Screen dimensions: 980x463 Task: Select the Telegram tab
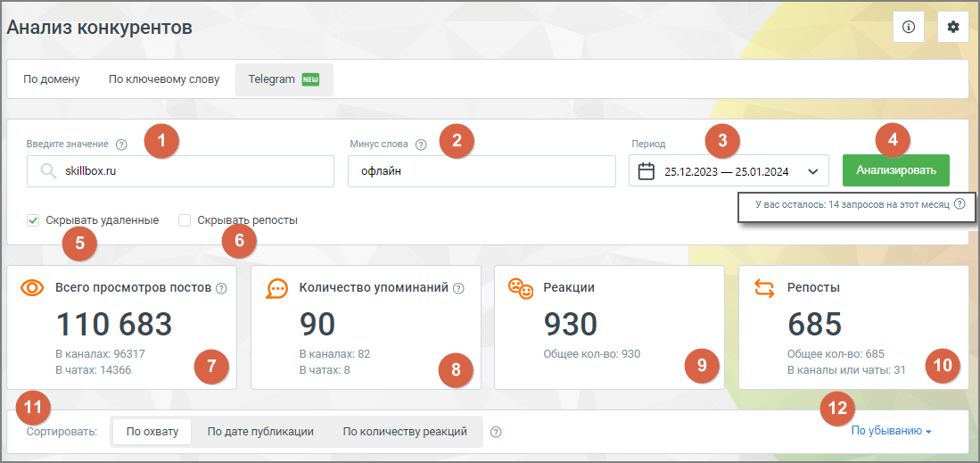[x=284, y=79]
